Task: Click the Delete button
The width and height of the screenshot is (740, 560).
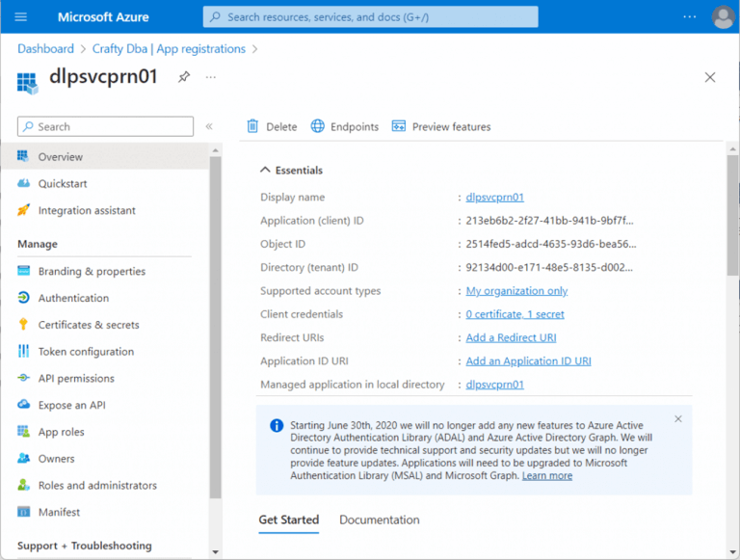Action: 272,126
